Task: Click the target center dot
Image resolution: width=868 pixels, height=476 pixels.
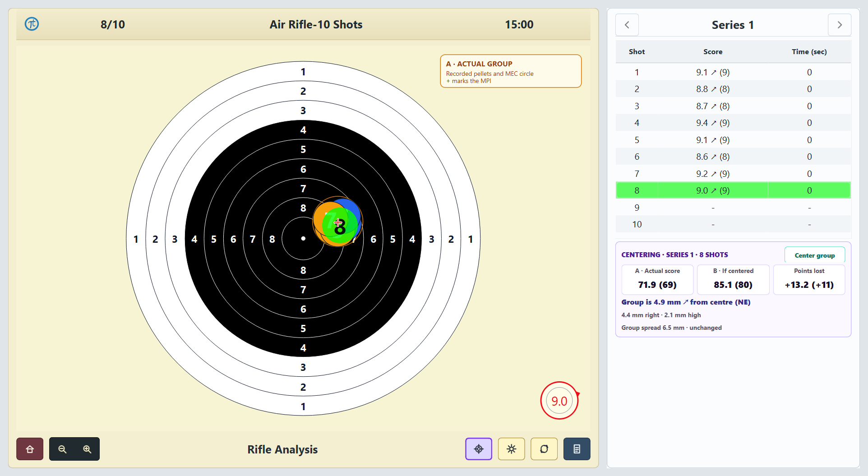Action: (303, 238)
